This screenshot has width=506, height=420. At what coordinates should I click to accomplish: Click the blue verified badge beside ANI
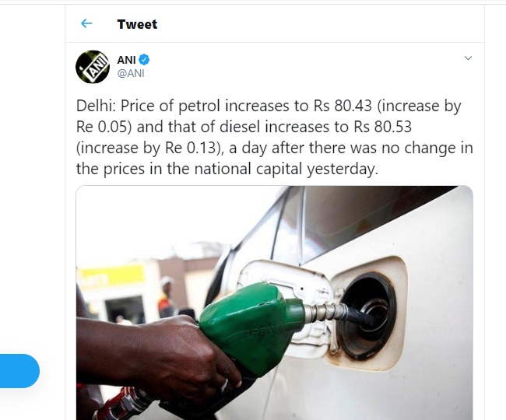click(145, 60)
